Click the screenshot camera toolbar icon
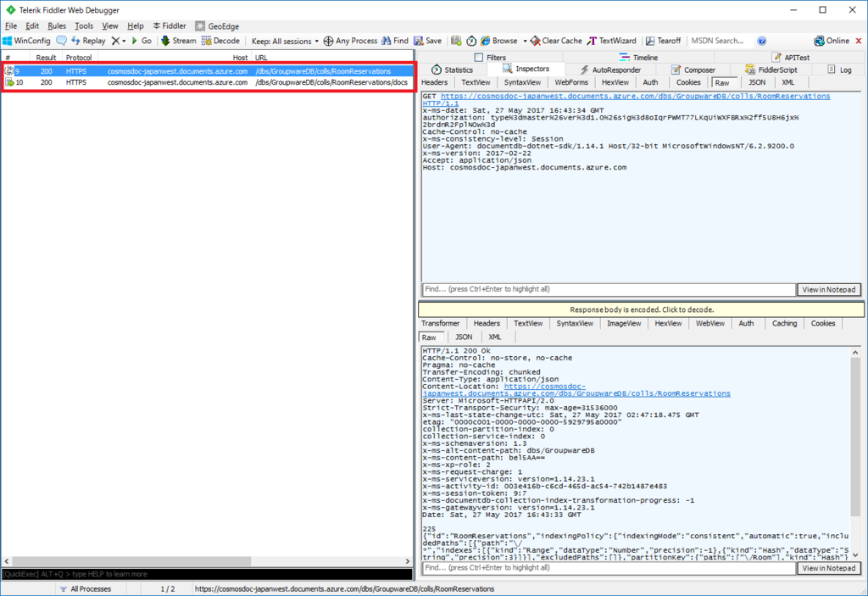 (456, 41)
